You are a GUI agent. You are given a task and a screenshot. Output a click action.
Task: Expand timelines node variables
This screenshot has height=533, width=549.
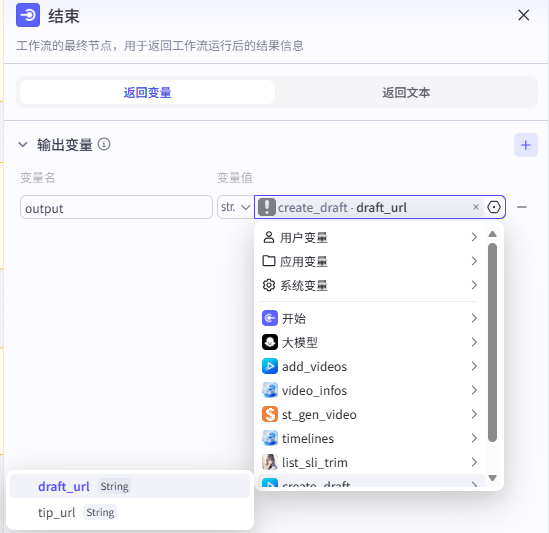pyautogui.click(x=370, y=438)
